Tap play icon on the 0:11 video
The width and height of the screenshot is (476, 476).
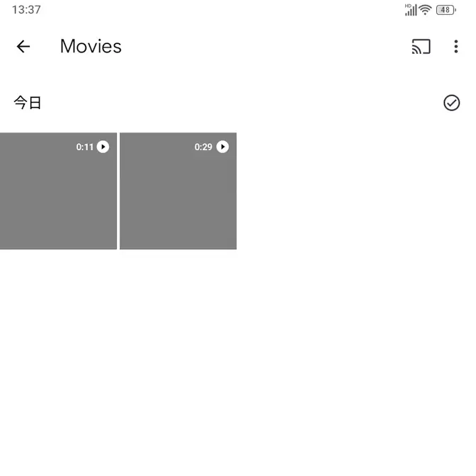[103, 147]
